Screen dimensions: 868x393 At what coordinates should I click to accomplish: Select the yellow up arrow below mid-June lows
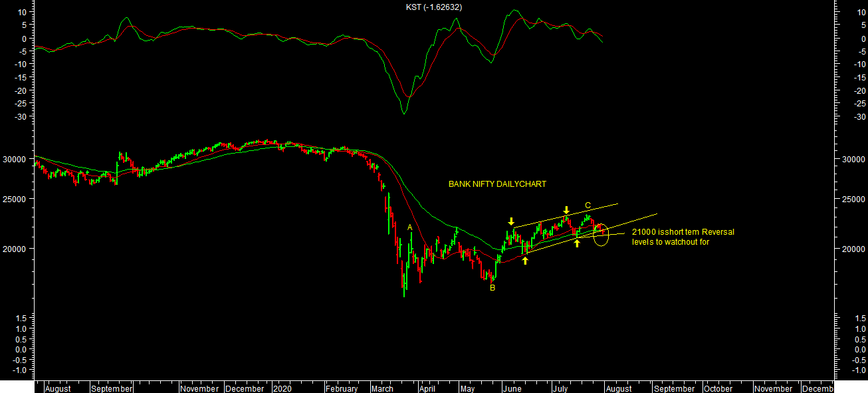point(525,261)
